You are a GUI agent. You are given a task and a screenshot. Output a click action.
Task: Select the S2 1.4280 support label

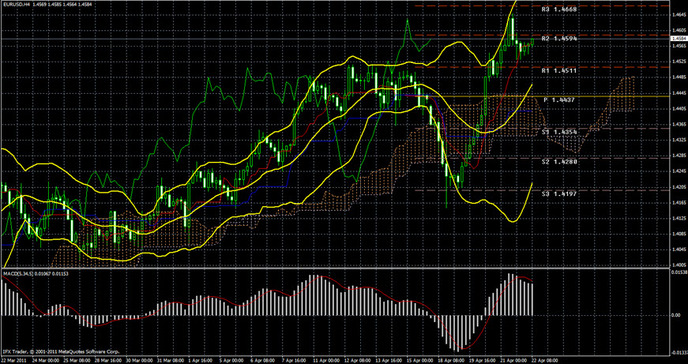tap(559, 162)
